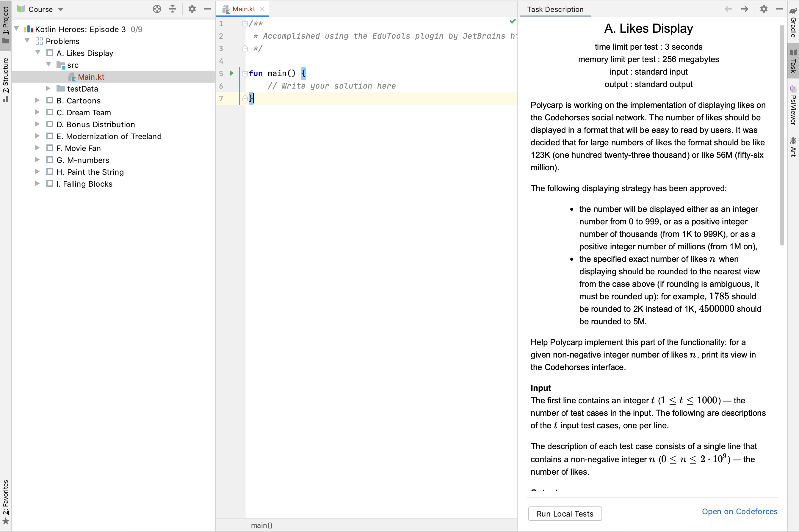Click checkbox for I. Falling Blocks
Image resolution: width=799 pixels, height=532 pixels.
click(x=50, y=184)
